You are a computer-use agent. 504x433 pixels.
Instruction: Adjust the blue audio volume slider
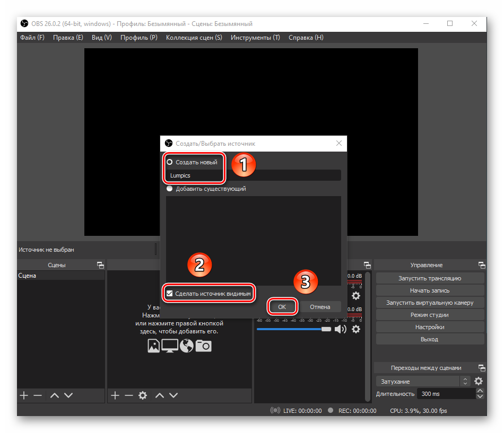tap(292, 329)
